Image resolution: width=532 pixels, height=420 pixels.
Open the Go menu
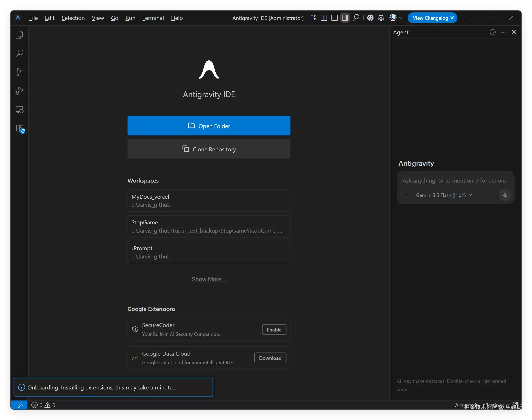pos(115,18)
